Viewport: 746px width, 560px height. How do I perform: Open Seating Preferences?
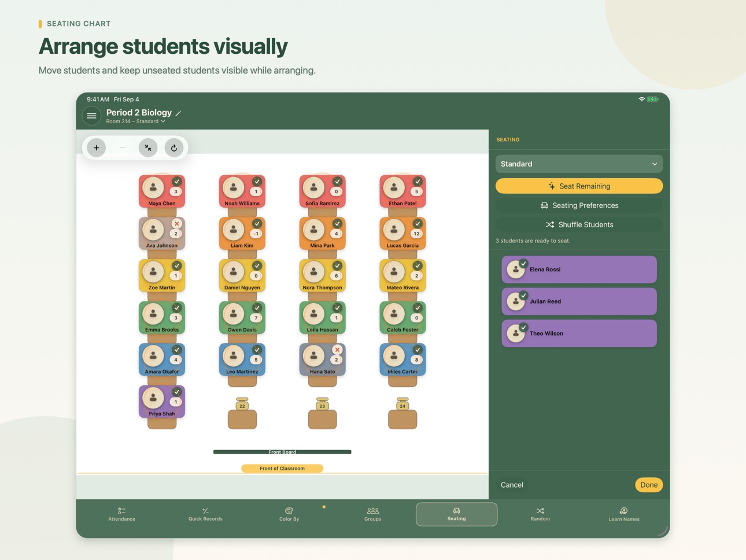(x=579, y=205)
